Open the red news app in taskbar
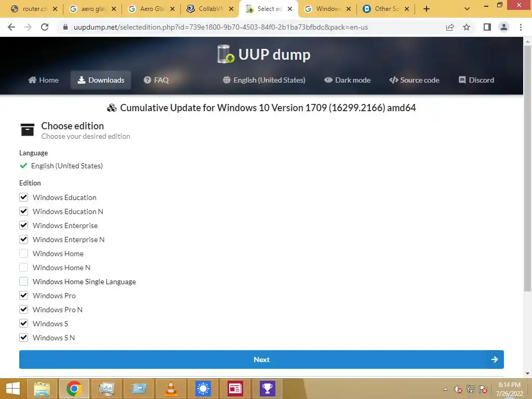The height and width of the screenshot is (399, 532). pyautogui.click(x=235, y=389)
